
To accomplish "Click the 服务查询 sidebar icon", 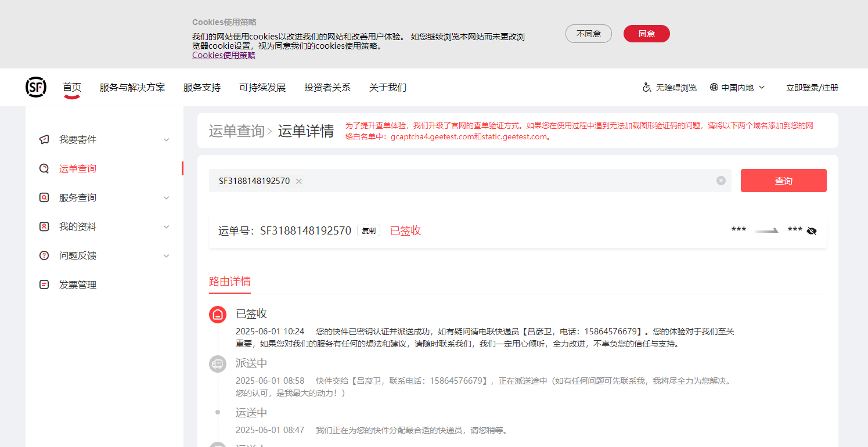I will [44, 198].
